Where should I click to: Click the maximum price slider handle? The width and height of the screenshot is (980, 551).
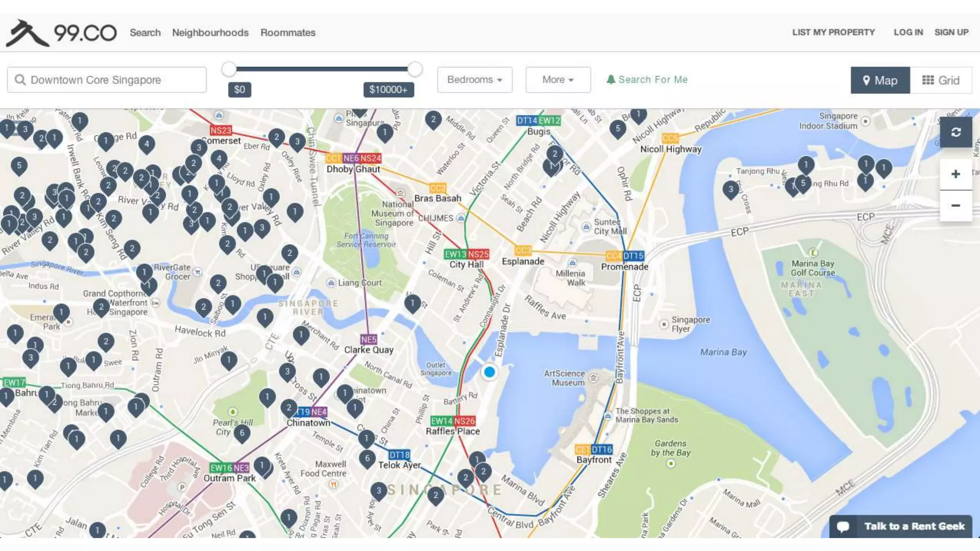(x=415, y=69)
